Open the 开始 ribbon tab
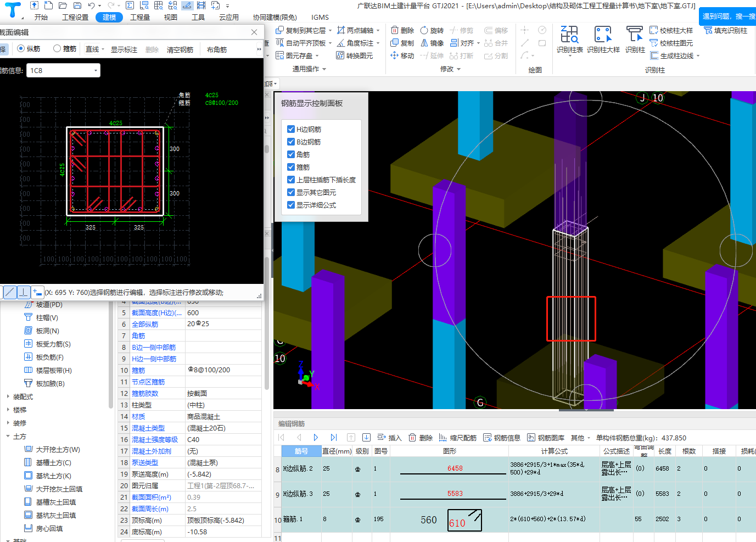Image resolution: width=756 pixels, height=542 pixels. pos(41,17)
